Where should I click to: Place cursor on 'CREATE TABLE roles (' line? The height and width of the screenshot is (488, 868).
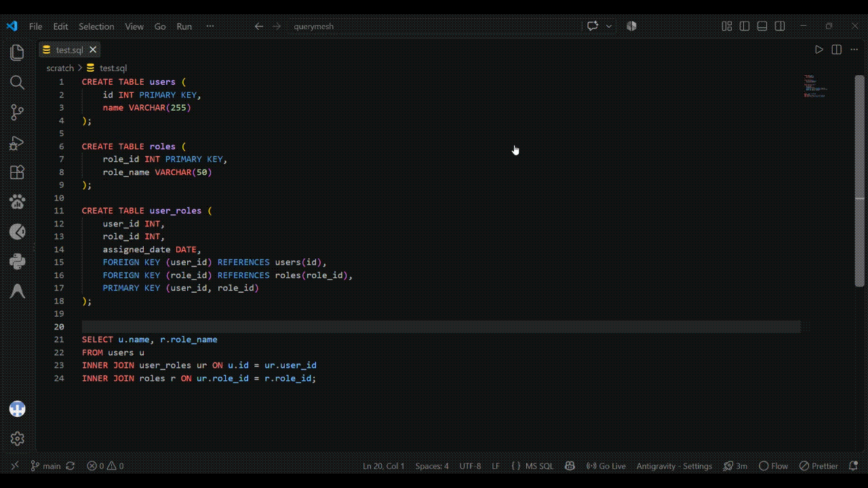coord(134,146)
